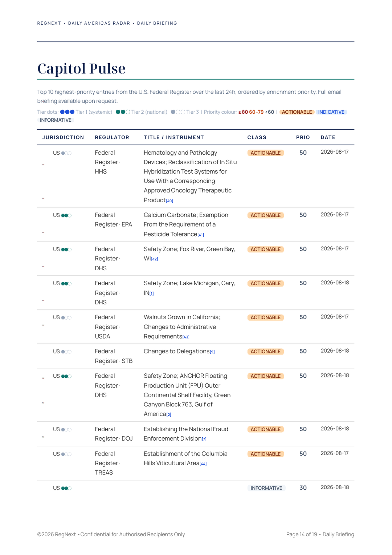Screen dimensions: 392x555
Task: Click ACTIONABLE badge in Lake Michigan row
Action: point(266,284)
